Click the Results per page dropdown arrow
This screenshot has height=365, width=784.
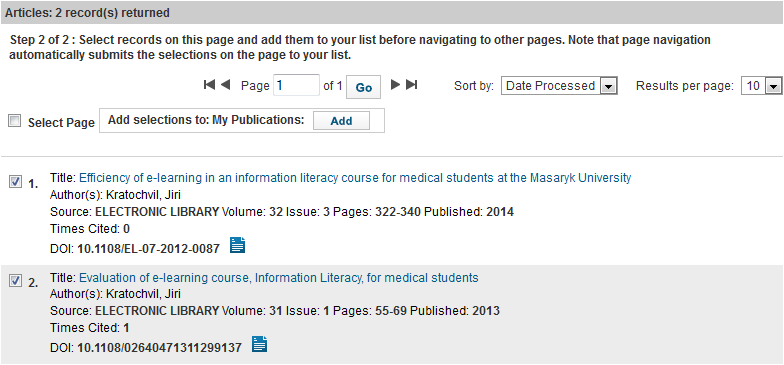(x=773, y=86)
